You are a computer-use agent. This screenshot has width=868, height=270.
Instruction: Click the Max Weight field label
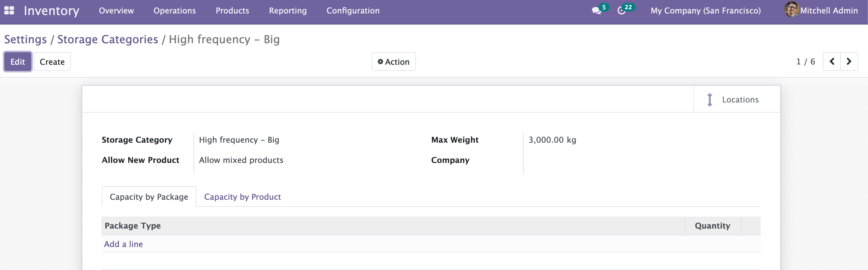pos(455,140)
